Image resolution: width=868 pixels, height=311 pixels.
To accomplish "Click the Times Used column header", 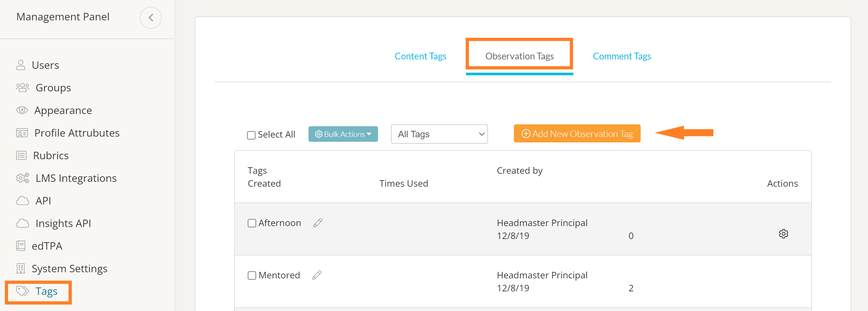I will (x=403, y=183).
